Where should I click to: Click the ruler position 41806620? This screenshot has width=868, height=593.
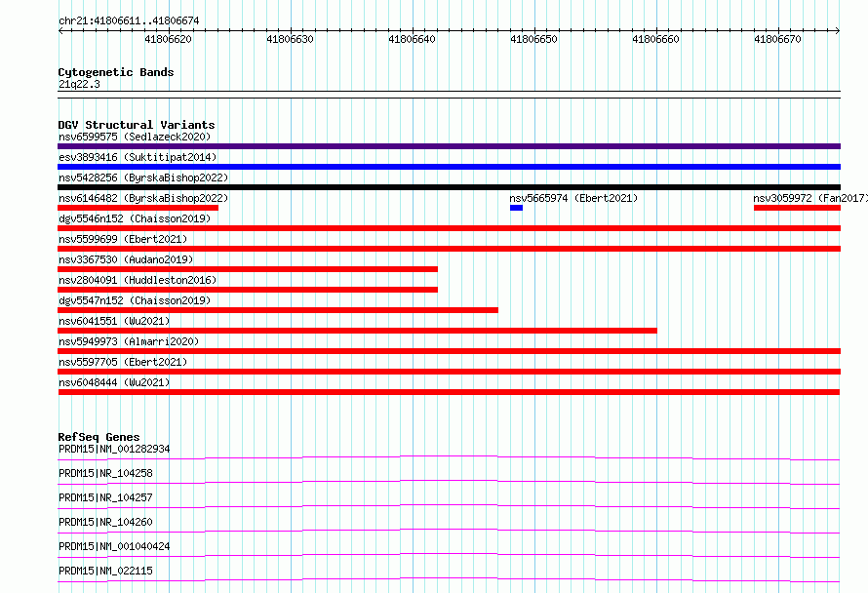[169, 39]
